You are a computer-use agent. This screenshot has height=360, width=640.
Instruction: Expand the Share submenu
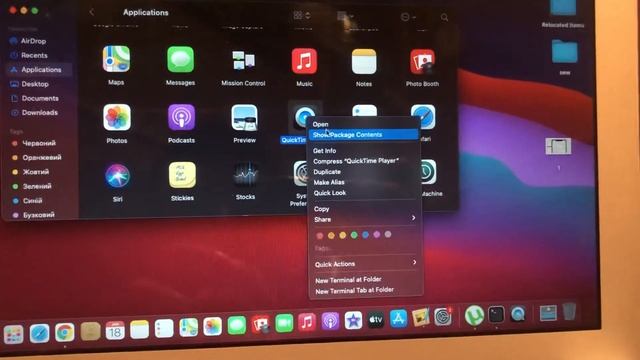click(x=364, y=219)
